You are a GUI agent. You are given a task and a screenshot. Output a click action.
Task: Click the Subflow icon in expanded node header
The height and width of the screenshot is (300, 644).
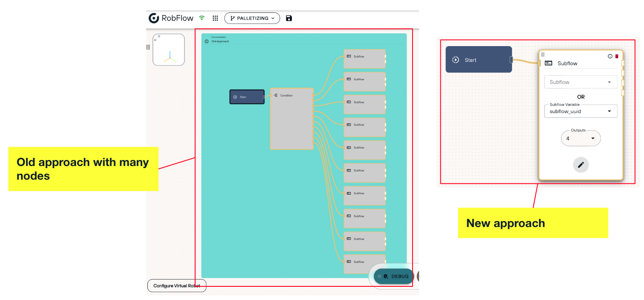coord(549,63)
